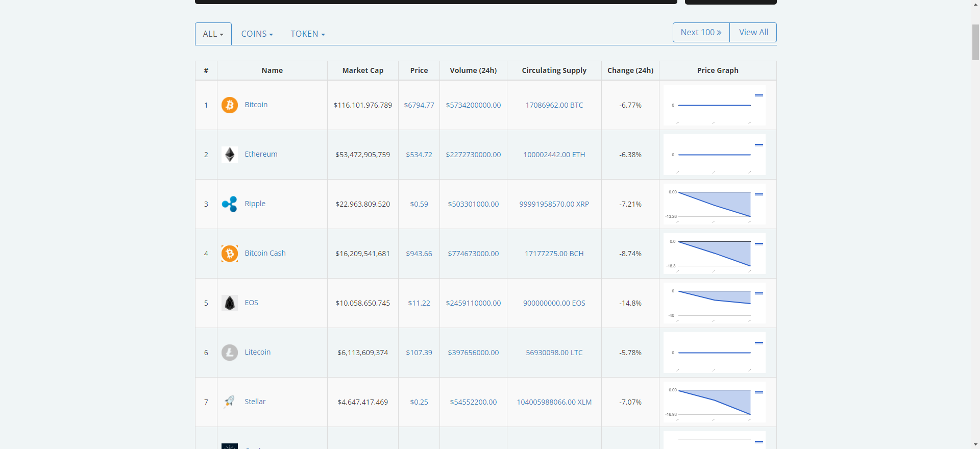Click the Litecoin logo icon
Image resolution: width=980 pixels, height=449 pixels.
pyautogui.click(x=229, y=353)
